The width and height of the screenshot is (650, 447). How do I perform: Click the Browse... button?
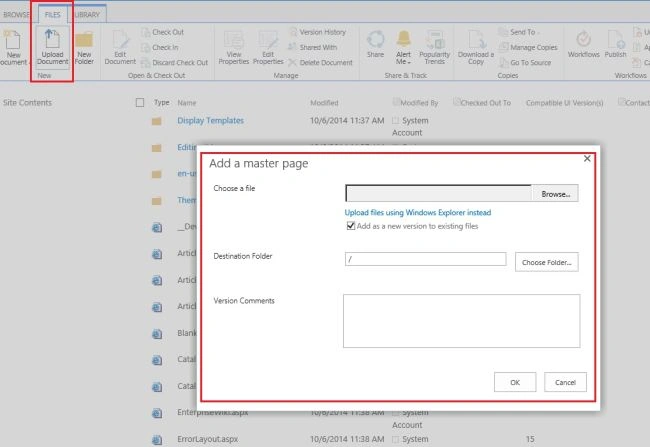[555, 194]
